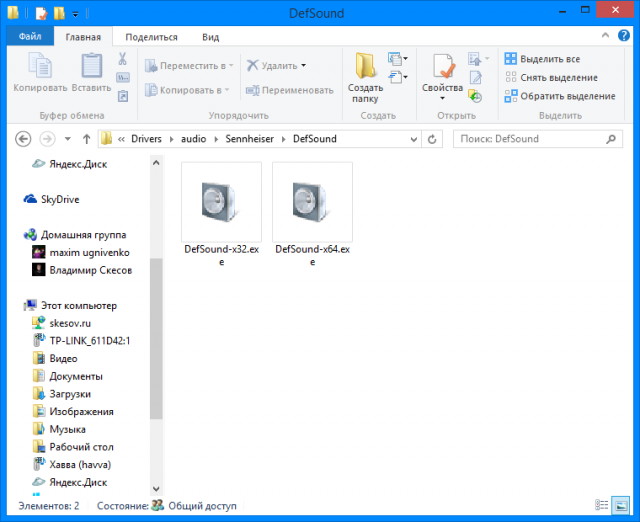Open the Файл tab
The image size is (640, 522).
coord(29,37)
